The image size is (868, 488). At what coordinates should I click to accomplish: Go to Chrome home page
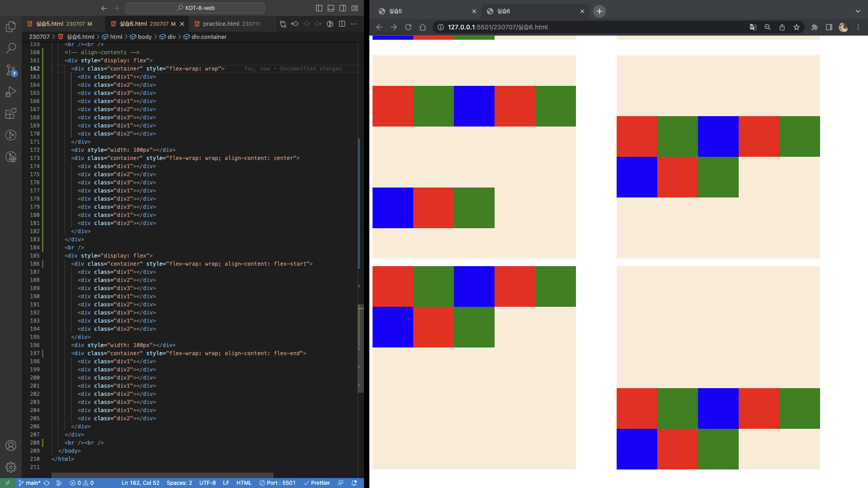point(423,27)
